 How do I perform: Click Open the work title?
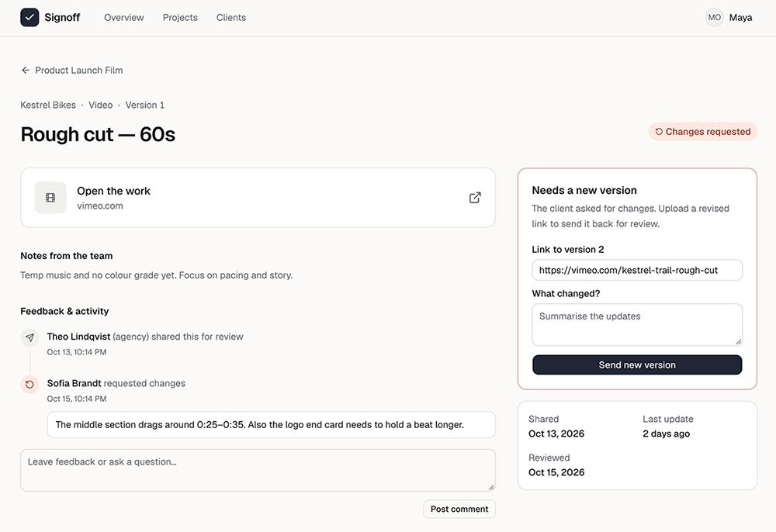pyautogui.click(x=113, y=191)
